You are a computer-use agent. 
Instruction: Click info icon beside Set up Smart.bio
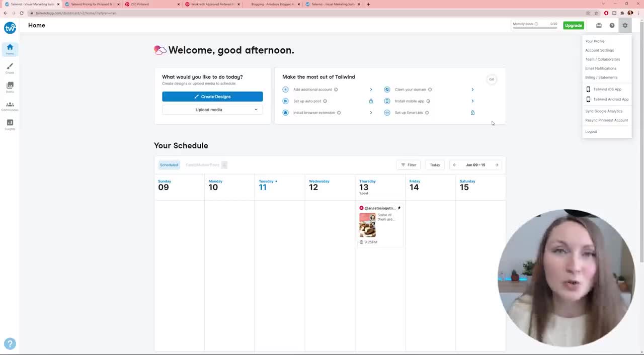pos(427,113)
